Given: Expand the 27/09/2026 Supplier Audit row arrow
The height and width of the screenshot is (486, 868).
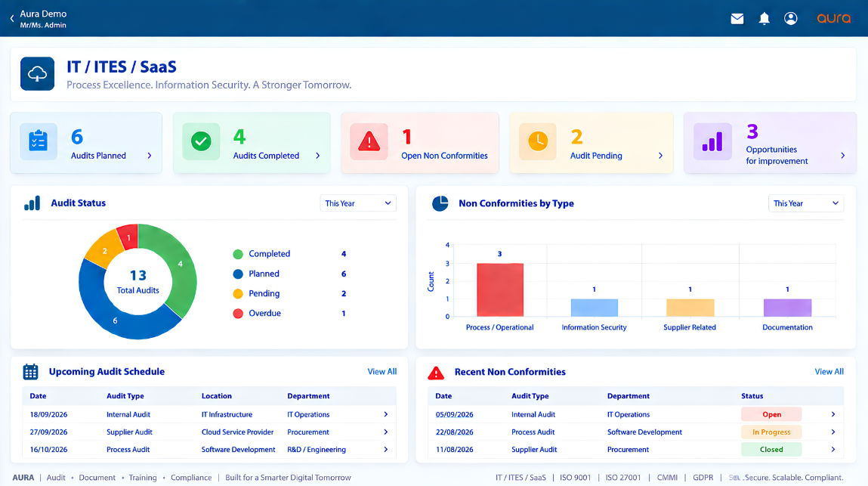Looking at the screenshot, I should [386, 432].
